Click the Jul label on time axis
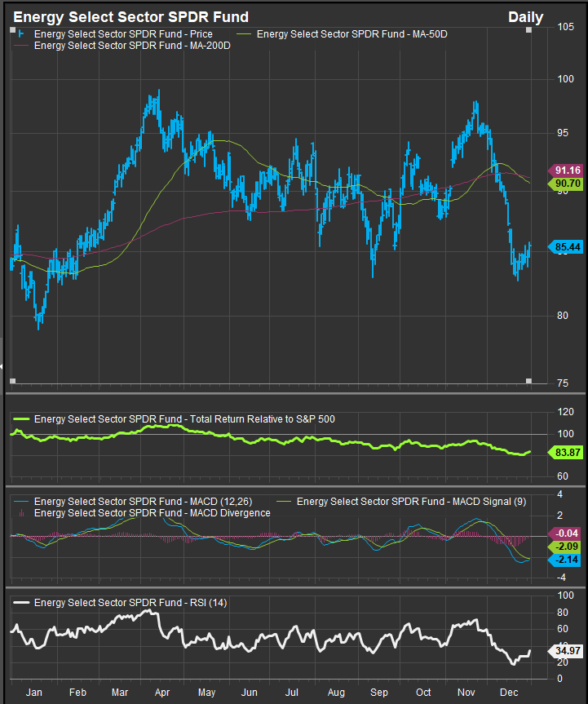588x704 pixels. [292, 693]
